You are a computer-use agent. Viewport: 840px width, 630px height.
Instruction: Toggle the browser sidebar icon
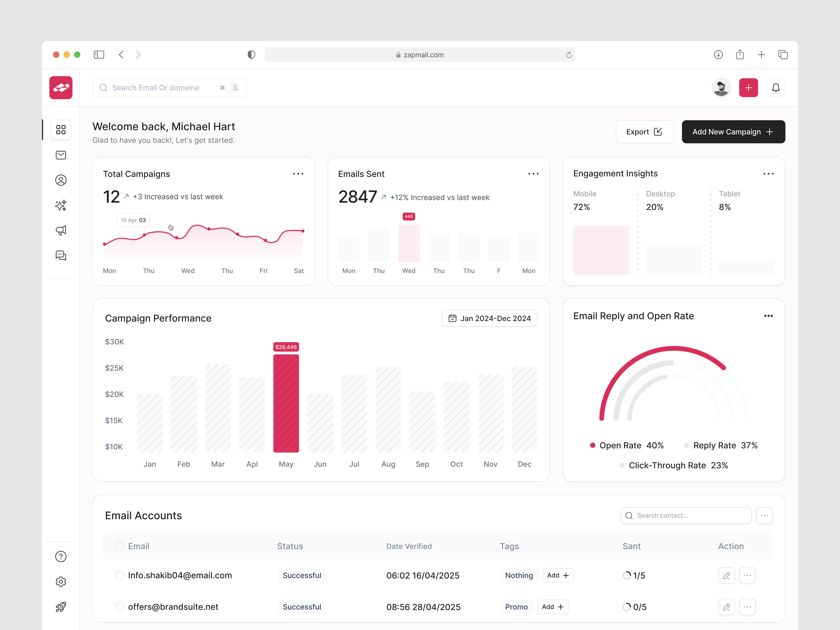coord(99,55)
